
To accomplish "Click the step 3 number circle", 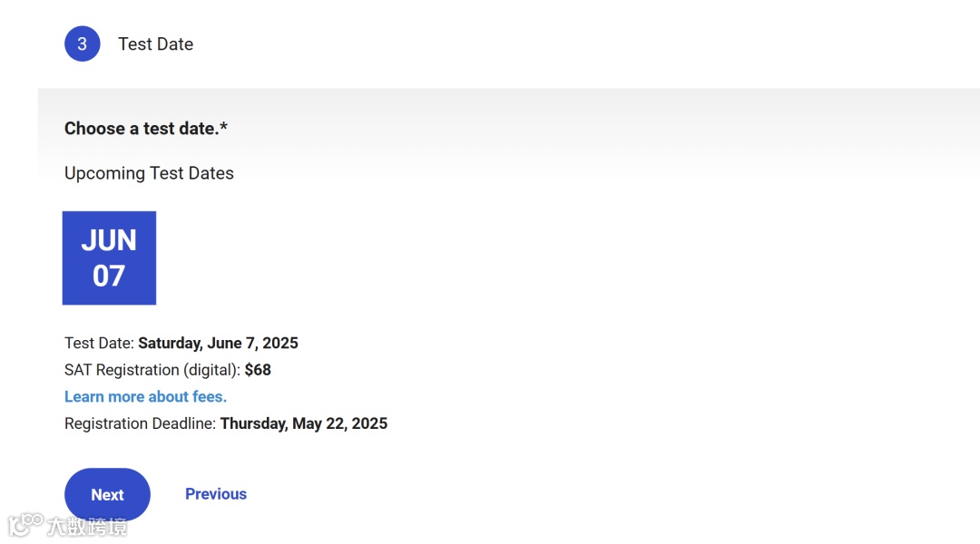I will pos(82,44).
